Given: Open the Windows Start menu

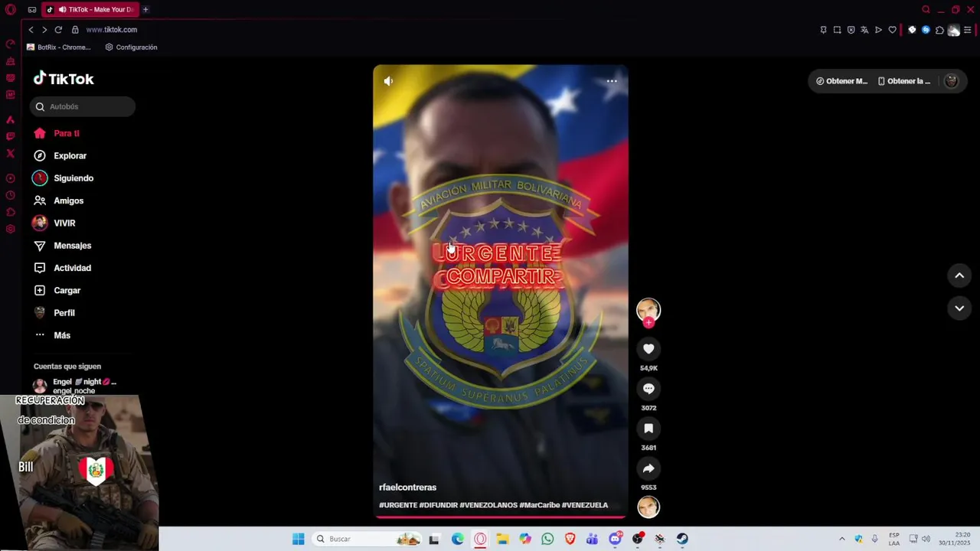Looking at the screenshot, I should (x=299, y=539).
